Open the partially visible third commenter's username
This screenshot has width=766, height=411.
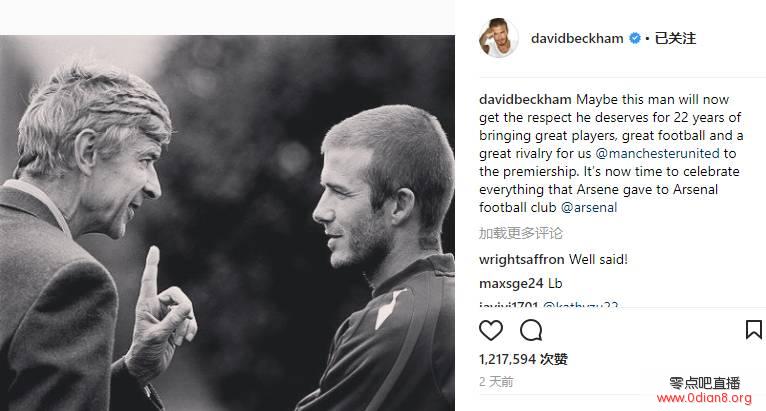coord(509,305)
